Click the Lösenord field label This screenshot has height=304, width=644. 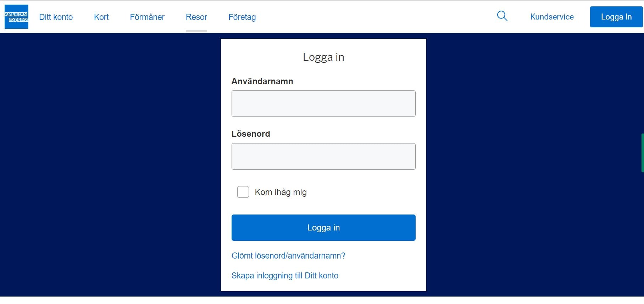[250, 134]
